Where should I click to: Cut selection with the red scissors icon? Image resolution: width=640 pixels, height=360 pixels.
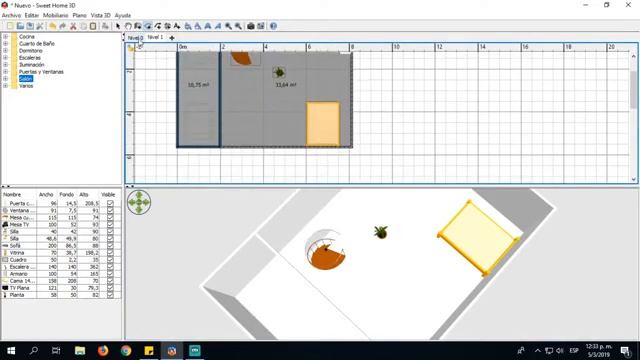tap(73, 26)
